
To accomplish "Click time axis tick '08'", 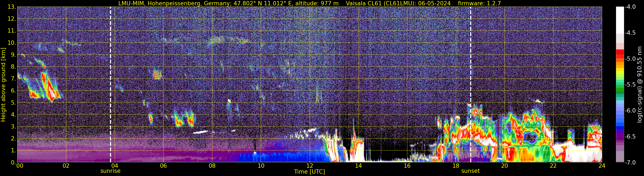I will click(212, 166).
